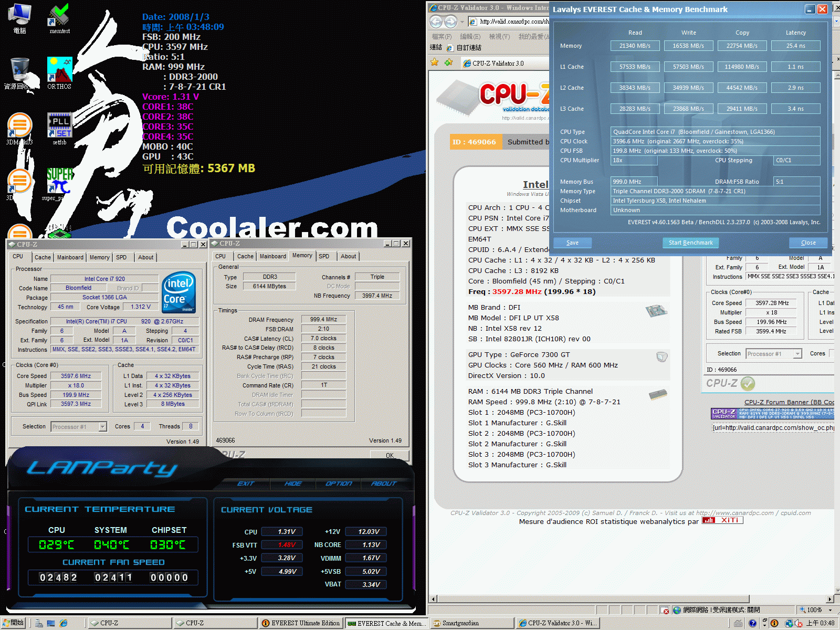Click HIDE in LANParty Smartguardian
The width and height of the screenshot is (840, 630).
pyautogui.click(x=293, y=484)
